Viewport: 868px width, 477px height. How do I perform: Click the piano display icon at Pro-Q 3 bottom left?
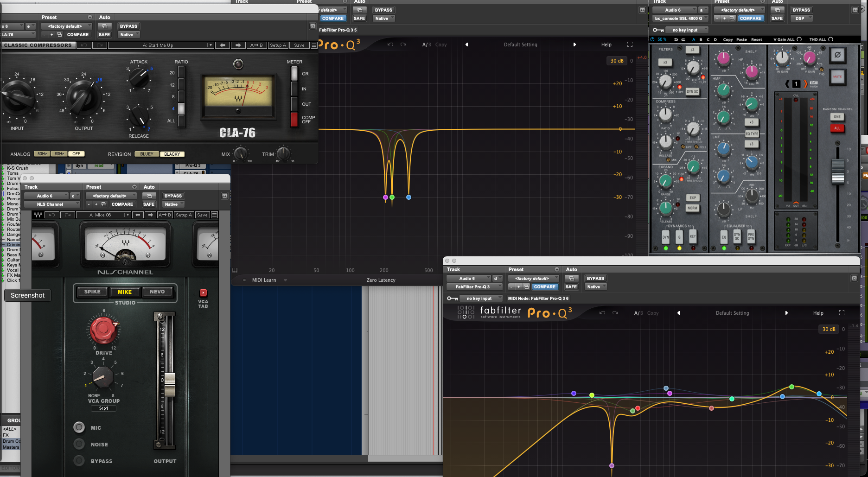pyautogui.click(x=235, y=270)
